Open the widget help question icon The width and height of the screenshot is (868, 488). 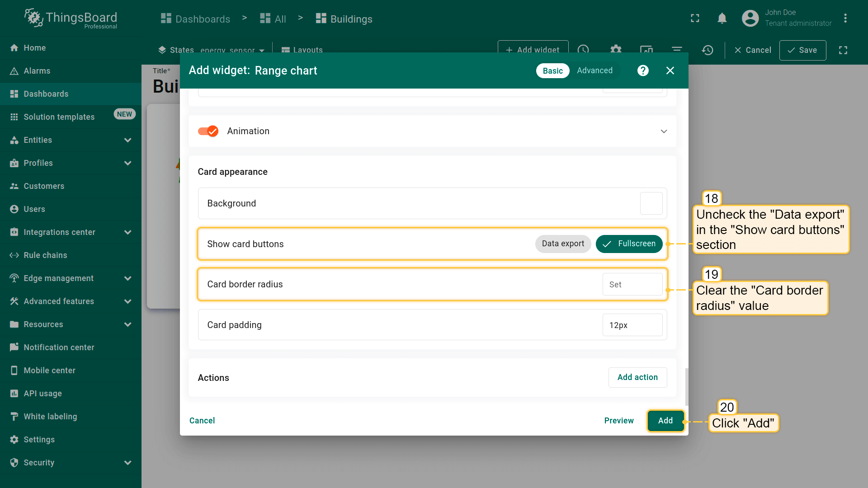(x=643, y=70)
